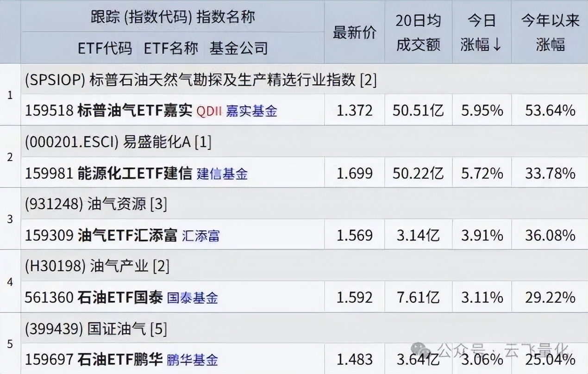The height and width of the screenshot is (374, 588).
Task: Open ETF 561360 石油ETF国泰
Action: 94,298
